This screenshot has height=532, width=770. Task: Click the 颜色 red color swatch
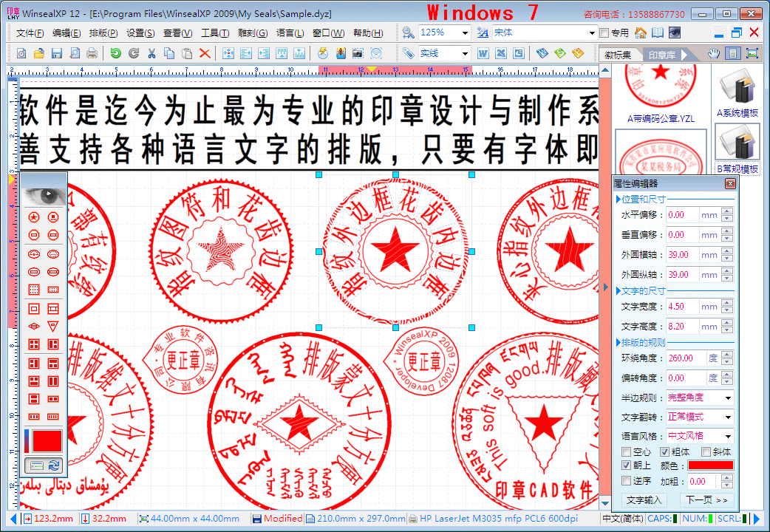[x=711, y=465]
